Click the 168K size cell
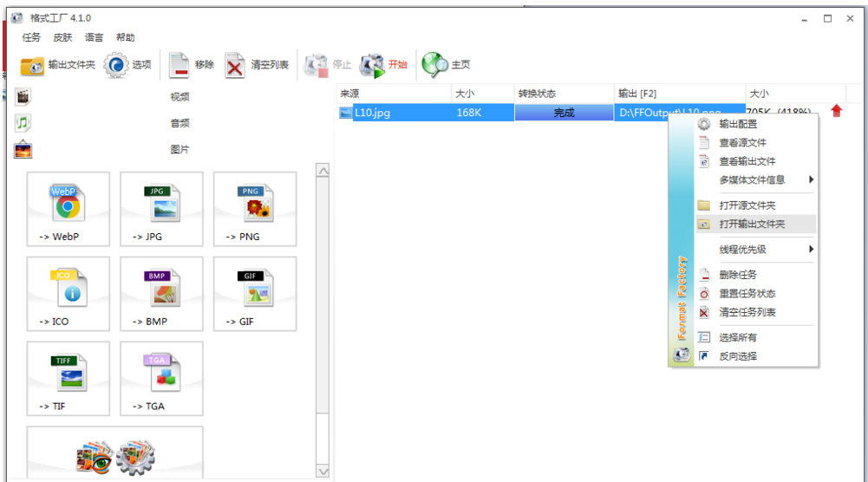Image resolution: width=868 pixels, height=482 pixels. (483, 113)
